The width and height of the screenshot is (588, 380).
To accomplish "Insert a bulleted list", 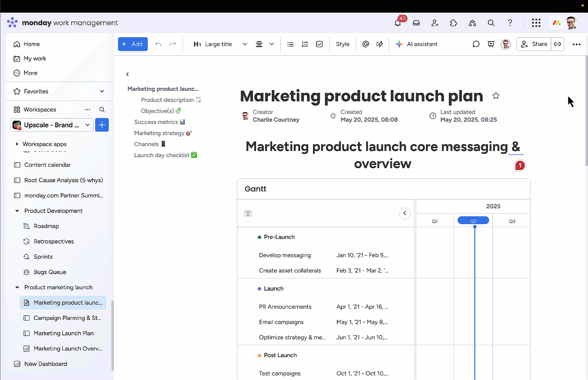I will 290,44.
